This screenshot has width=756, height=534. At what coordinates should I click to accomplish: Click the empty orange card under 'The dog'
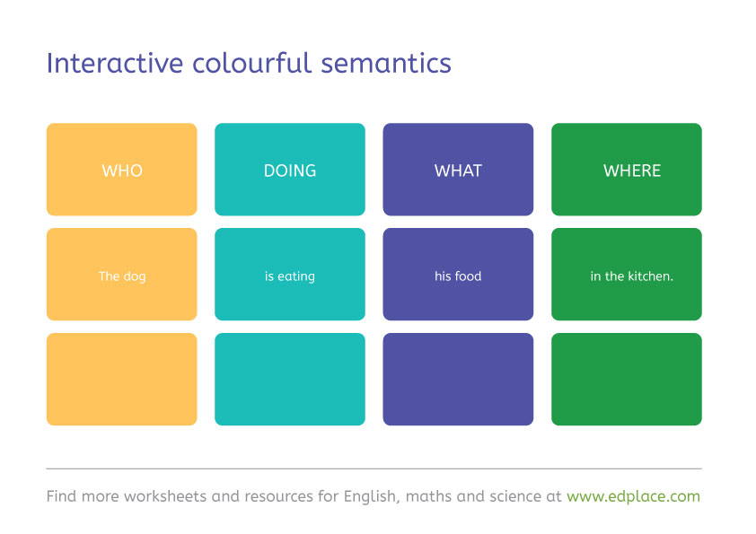[x=121, y=379]
